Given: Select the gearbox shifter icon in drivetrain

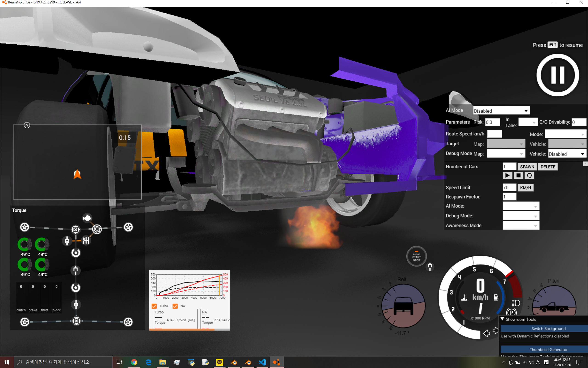Looking at the screenshot, I should coord(86,241).
